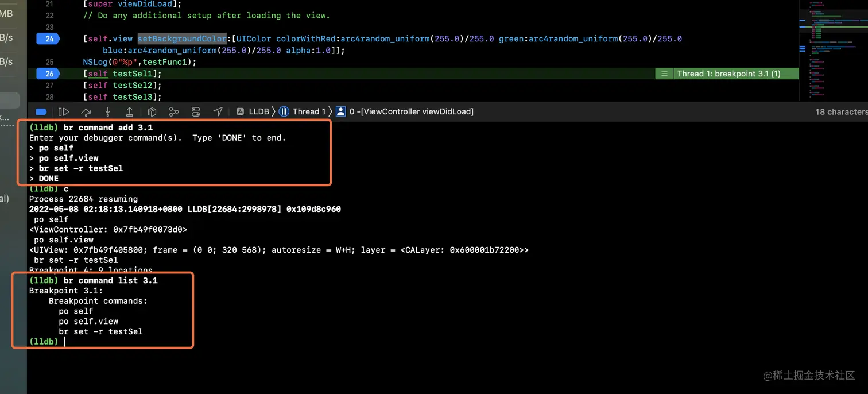This screenshot has height=394, width=868.
Task: Deactivate breakpoints with the blue breakpoint toggle
Action: [41, 111]
